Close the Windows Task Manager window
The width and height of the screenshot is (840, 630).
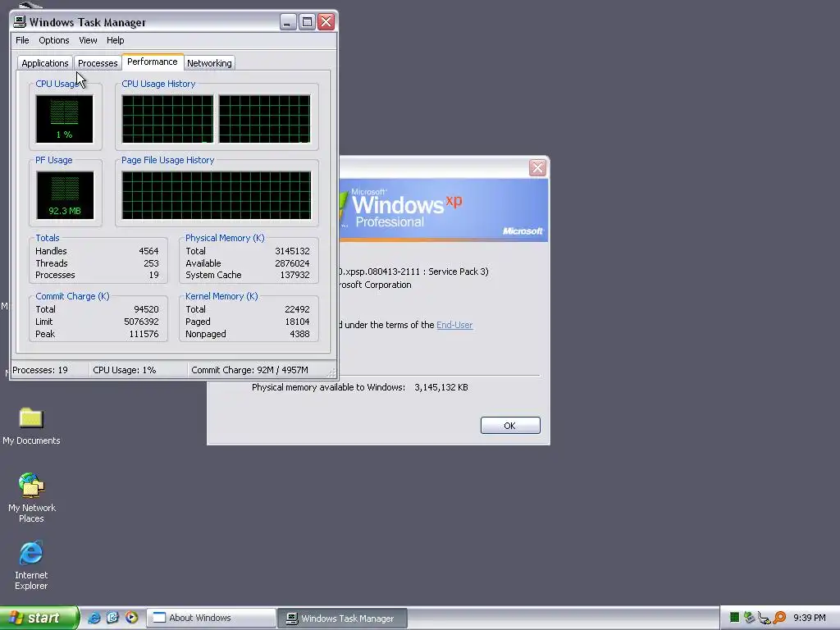[x=326, y=21]
